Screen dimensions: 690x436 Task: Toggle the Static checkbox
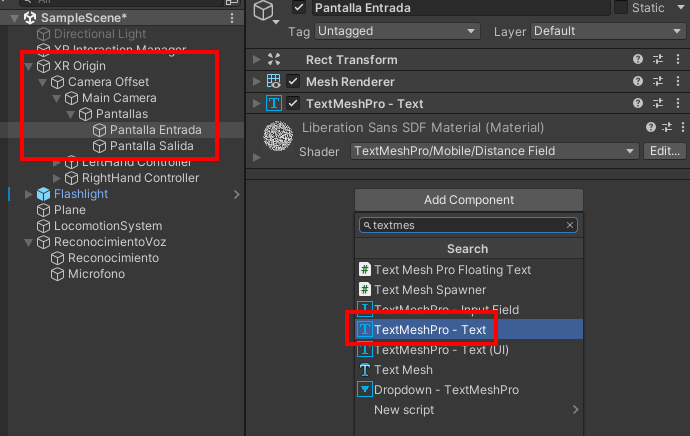[621, 8]
